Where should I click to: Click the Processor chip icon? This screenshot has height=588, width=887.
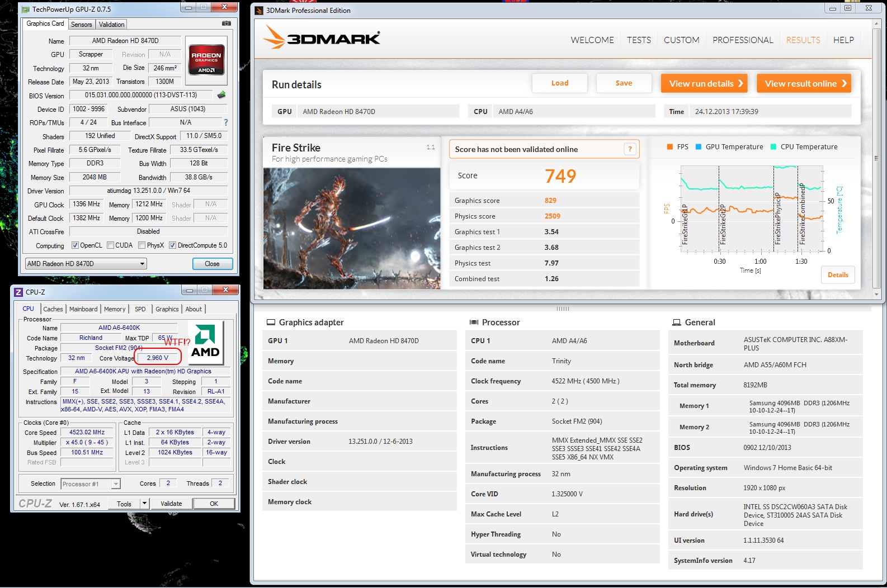tap(474, 323)
